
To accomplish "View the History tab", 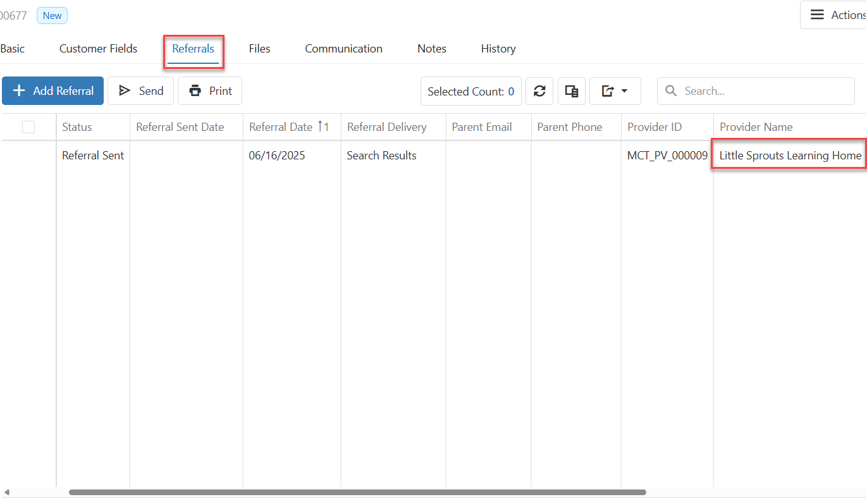I will (x=498, y=49).
